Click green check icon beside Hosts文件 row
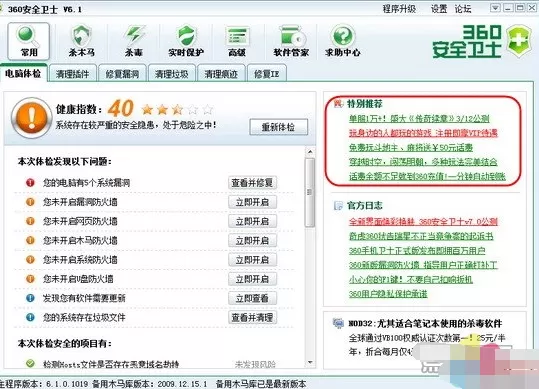 (30, 363)
